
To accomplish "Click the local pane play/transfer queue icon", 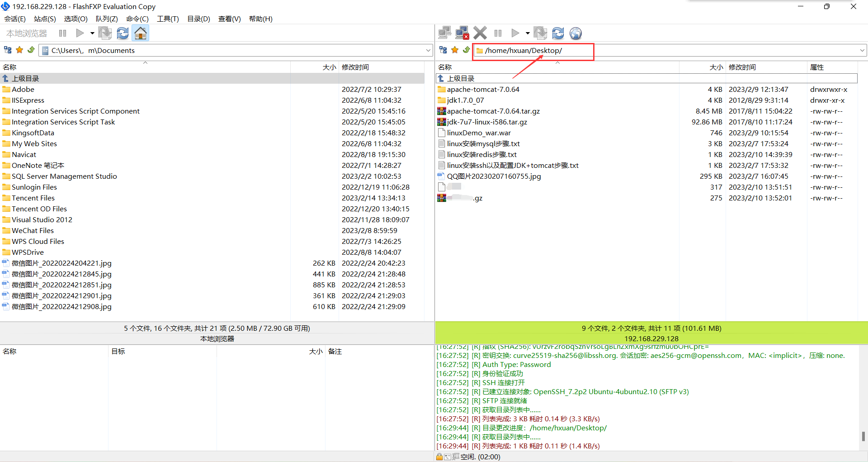I will (80, 33).
